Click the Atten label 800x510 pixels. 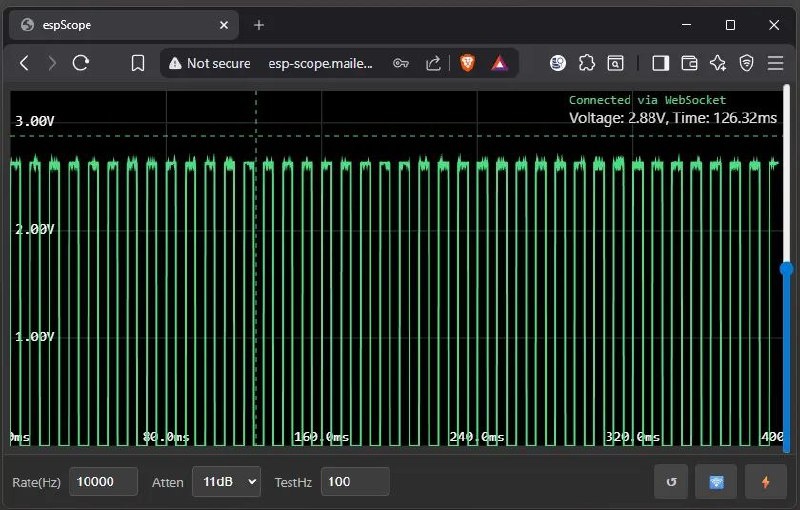click(x=167, y=482)
